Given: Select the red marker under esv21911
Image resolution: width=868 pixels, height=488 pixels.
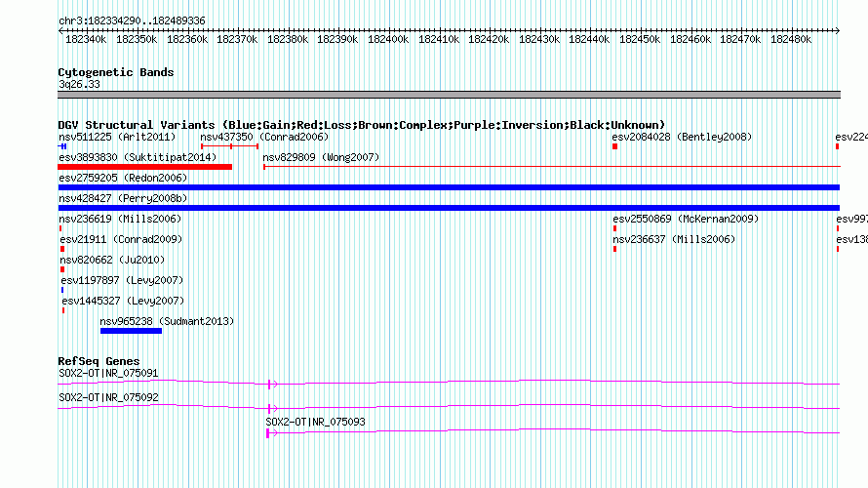Looking at the screenshot, I should click(x=62, y=249).
